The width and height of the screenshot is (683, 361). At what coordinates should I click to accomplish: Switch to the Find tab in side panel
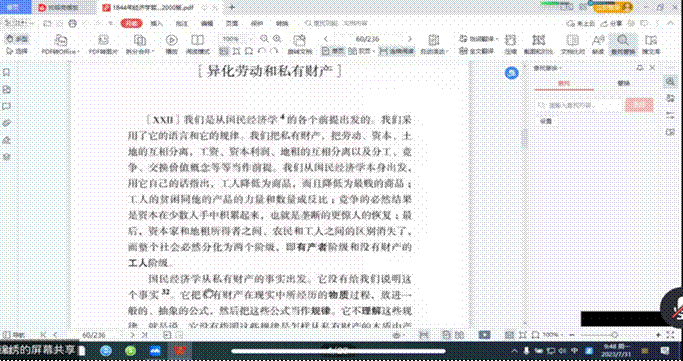tap(564, 83)
